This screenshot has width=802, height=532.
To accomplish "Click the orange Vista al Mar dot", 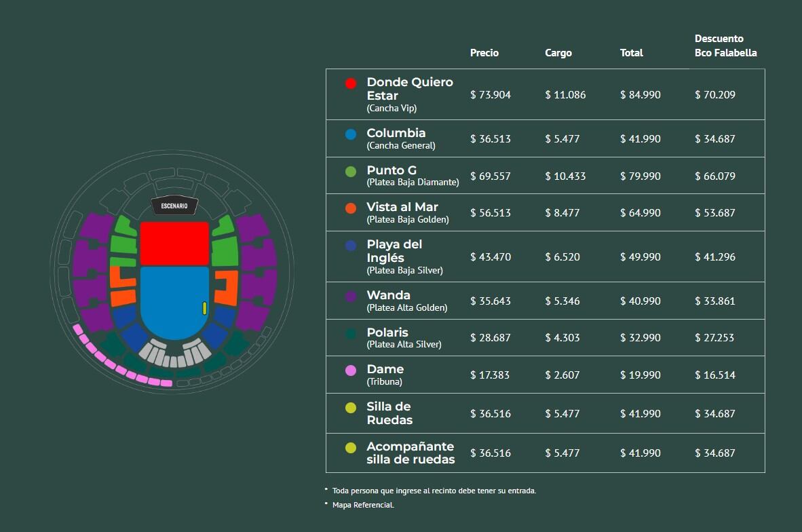I will pos(351,208).
